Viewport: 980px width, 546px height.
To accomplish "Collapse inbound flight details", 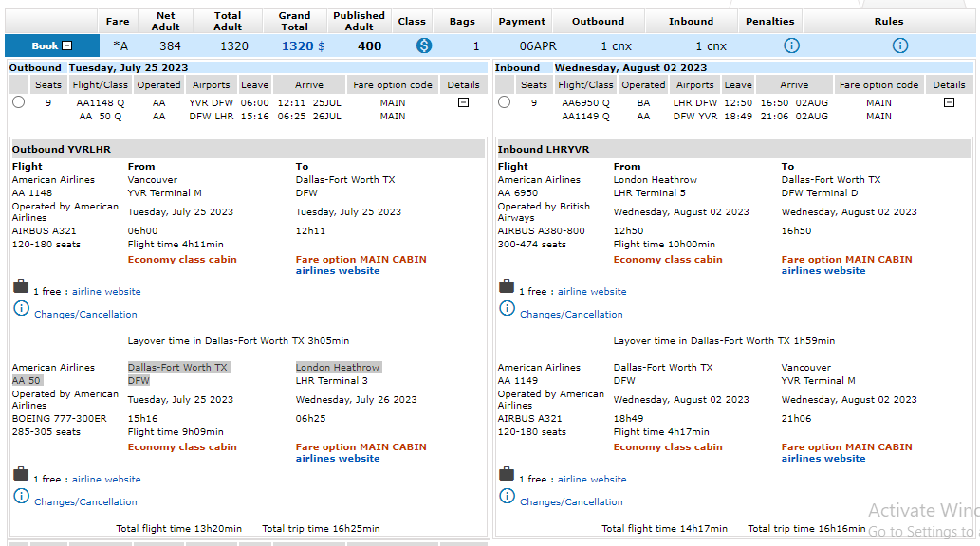I will pyautogui.click(x=949, y=102).
